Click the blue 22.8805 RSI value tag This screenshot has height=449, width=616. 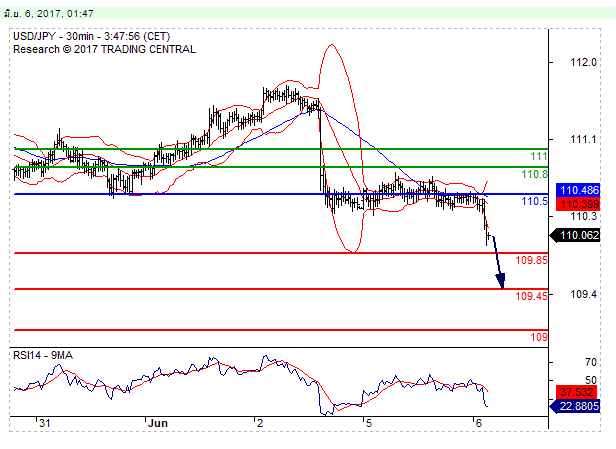click(x=576, y=406)
